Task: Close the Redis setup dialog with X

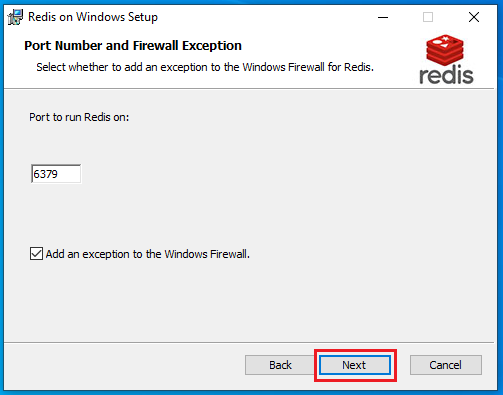Action: point(474,17)
